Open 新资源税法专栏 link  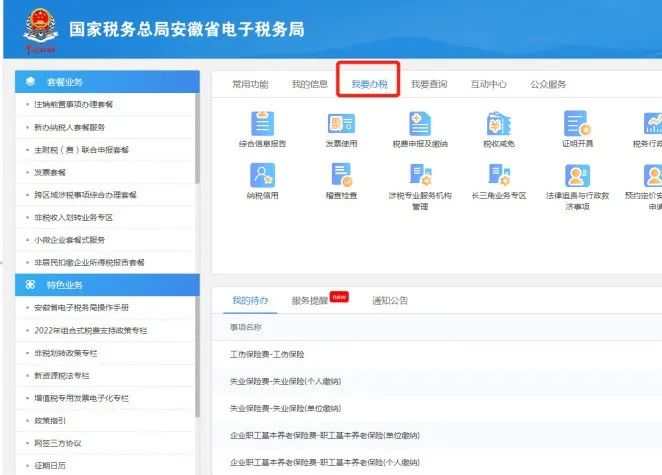pos(62,375)
